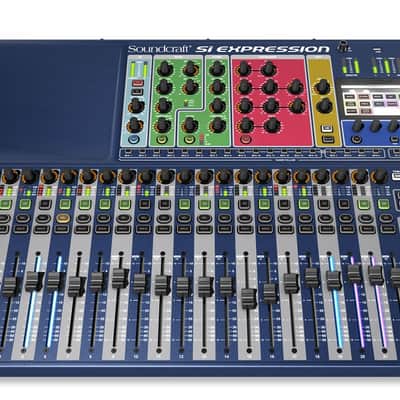The height and width of the screenshot is (400, 400).
Task: Click the leftmost knob in the blue section under the screen
Action: coord(357,126)
